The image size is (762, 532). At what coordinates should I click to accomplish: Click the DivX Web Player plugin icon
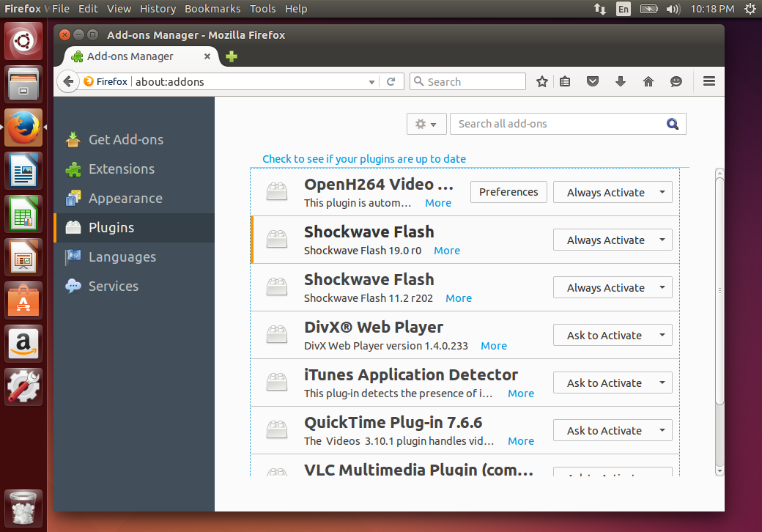(277, 334)
